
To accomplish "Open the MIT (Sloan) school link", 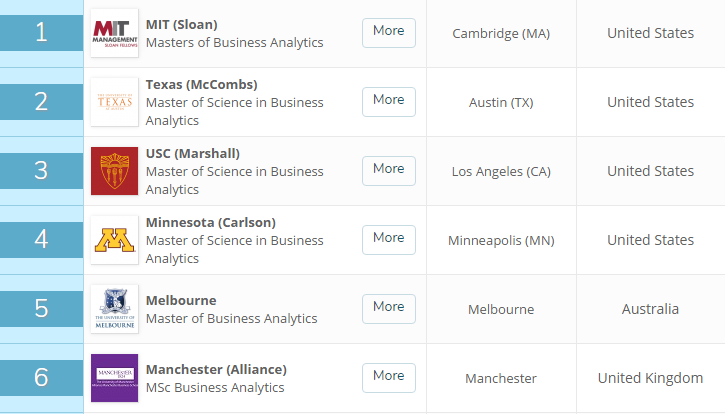I will tap(181, 24).
